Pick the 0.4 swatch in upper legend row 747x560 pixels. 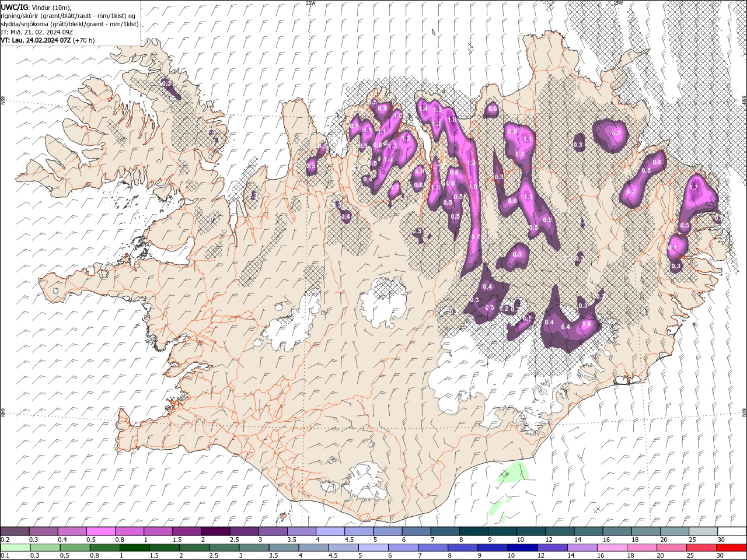(72, 531)
